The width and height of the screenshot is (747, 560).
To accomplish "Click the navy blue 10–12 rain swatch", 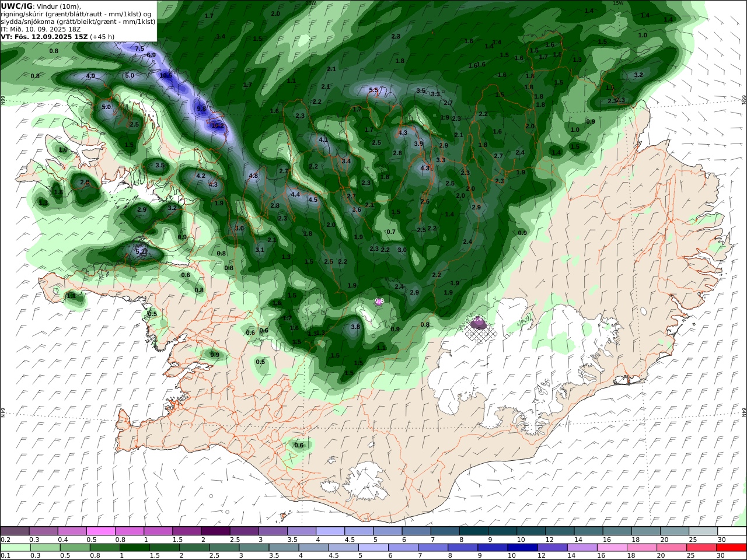I will [523, 548].
